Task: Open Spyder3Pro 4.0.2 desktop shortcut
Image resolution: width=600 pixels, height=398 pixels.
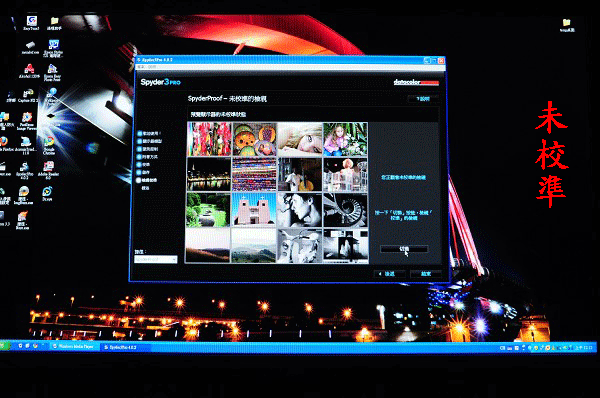Action: [x=24, y=170]
